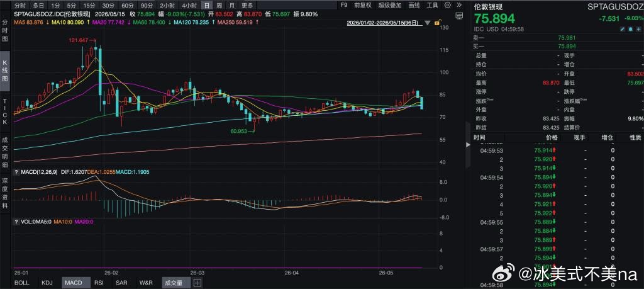Click the MA250 59.519 legend label
This screenshot has height=289, width=644.
235,22
